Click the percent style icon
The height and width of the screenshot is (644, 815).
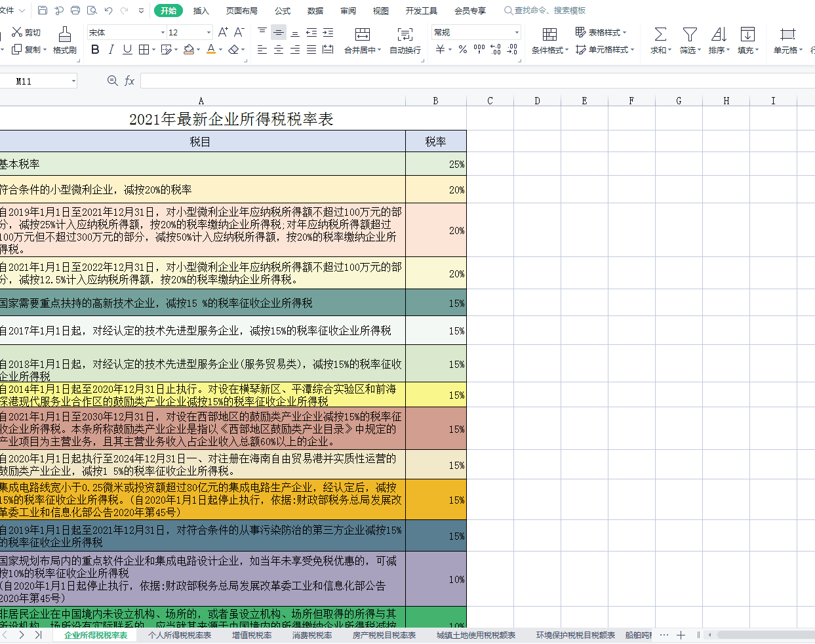(463, 50)
